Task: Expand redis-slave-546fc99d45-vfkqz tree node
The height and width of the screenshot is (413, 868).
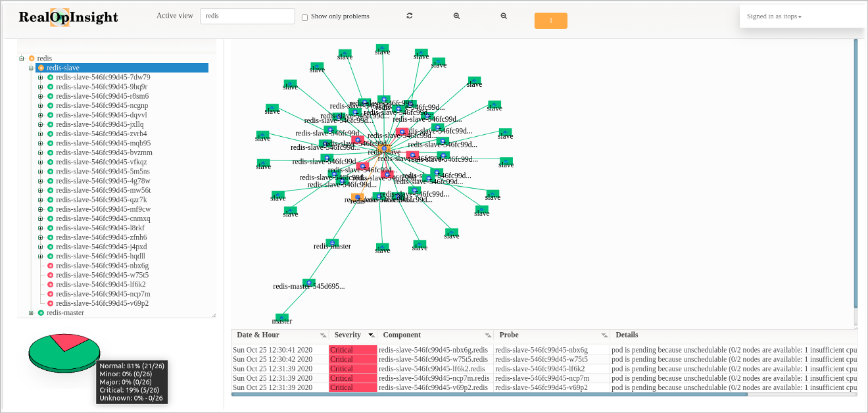Action: (40, 162)
